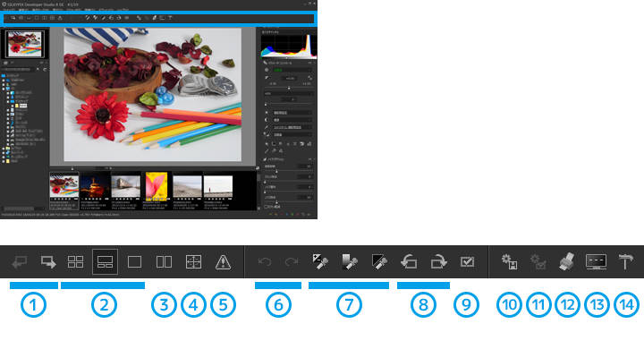The image size is (644, 358).
Task: Open settings with the hammer icon
Action: [x=625, y=262]
